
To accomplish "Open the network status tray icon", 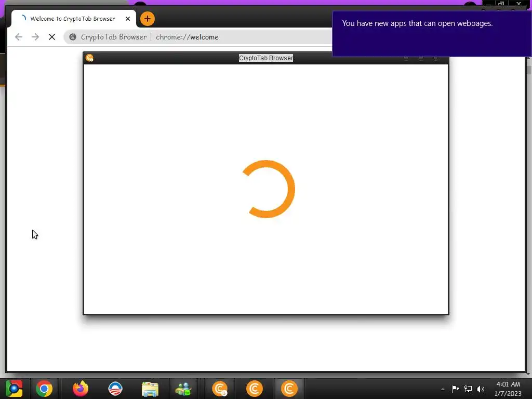I will [468, 389].
